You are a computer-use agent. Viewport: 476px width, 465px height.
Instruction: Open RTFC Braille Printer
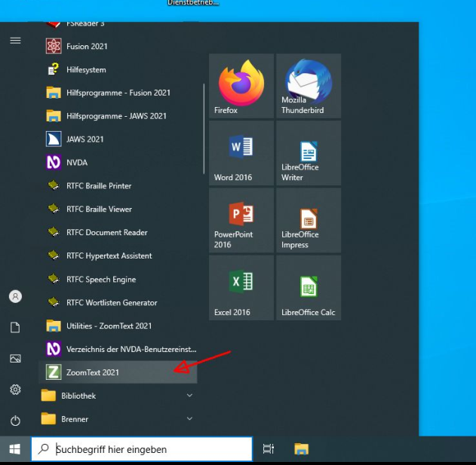(x=118, y=186)
